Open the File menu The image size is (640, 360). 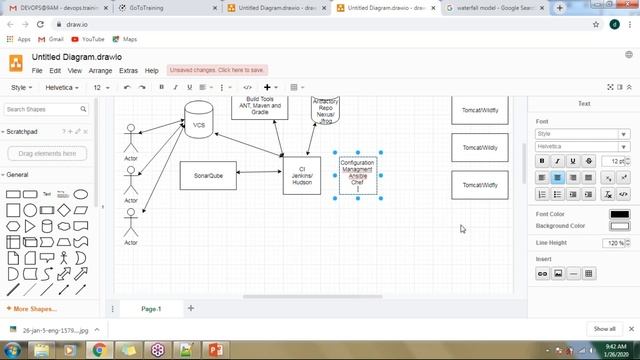click(x=37, y=71)
